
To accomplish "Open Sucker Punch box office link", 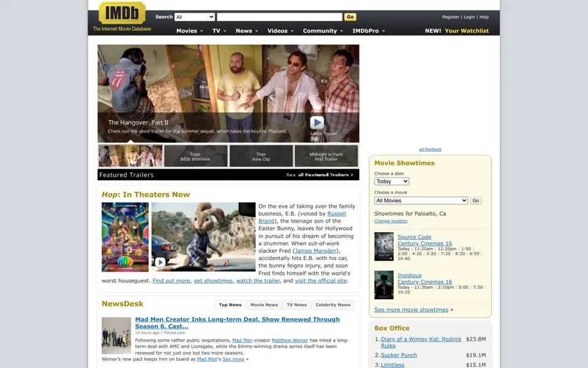I will tap(399, 355).
